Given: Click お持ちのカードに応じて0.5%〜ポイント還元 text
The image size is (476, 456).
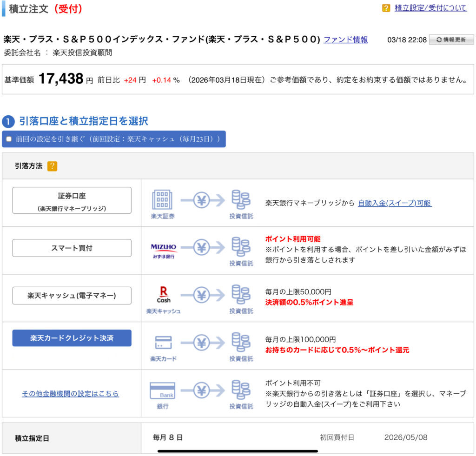Looking at the screenshot, I should 337,350.
